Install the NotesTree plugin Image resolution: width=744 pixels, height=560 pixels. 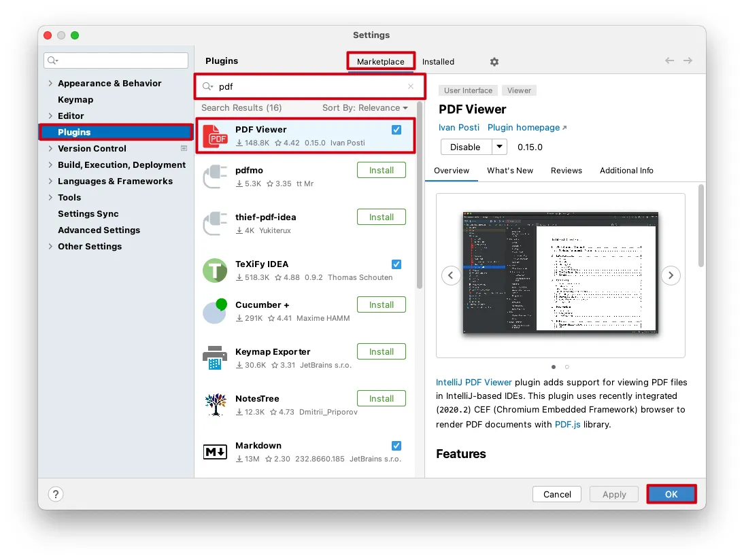382,399
